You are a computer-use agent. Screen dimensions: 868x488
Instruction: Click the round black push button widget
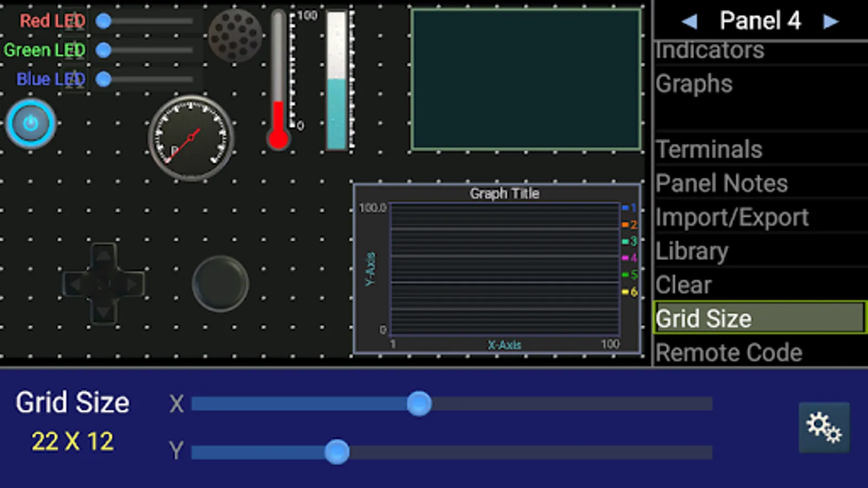click(x=220, y=284)
